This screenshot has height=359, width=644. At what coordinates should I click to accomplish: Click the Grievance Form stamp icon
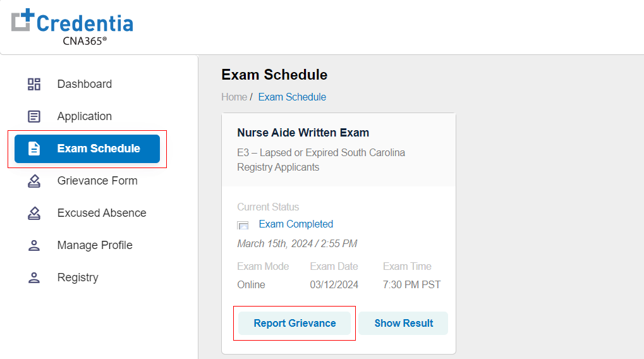[x=34, y=181]
